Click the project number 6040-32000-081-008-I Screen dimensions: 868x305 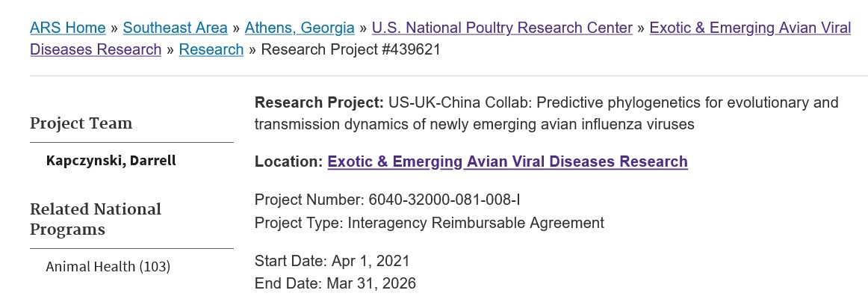pyautogui.click(x=444, y=200)
